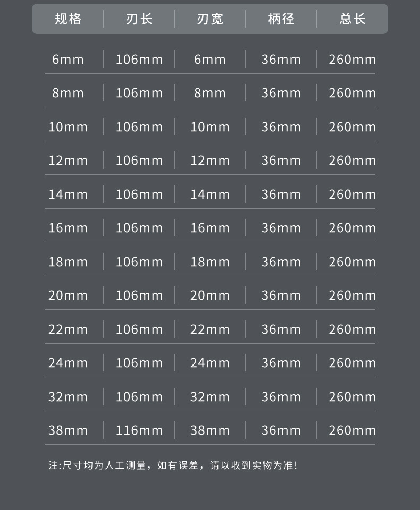Select 38mm in the 刃宽 column
This screenshot has height=510, width=420.
pos(210,430)
